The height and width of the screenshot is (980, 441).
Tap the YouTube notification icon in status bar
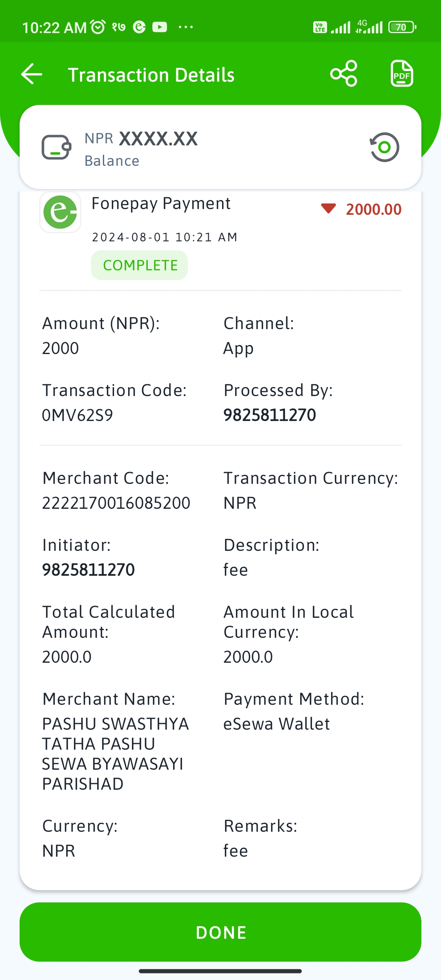[x=160, y=27]
